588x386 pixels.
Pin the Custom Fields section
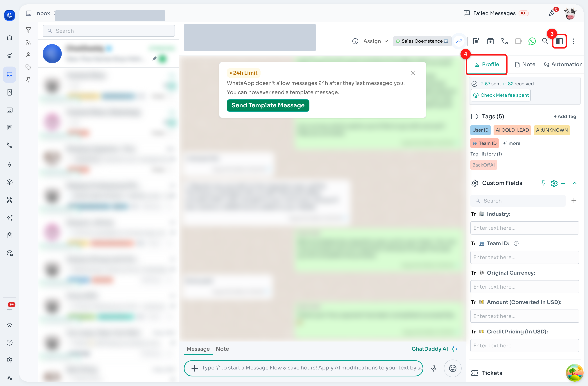pos(543,183)
